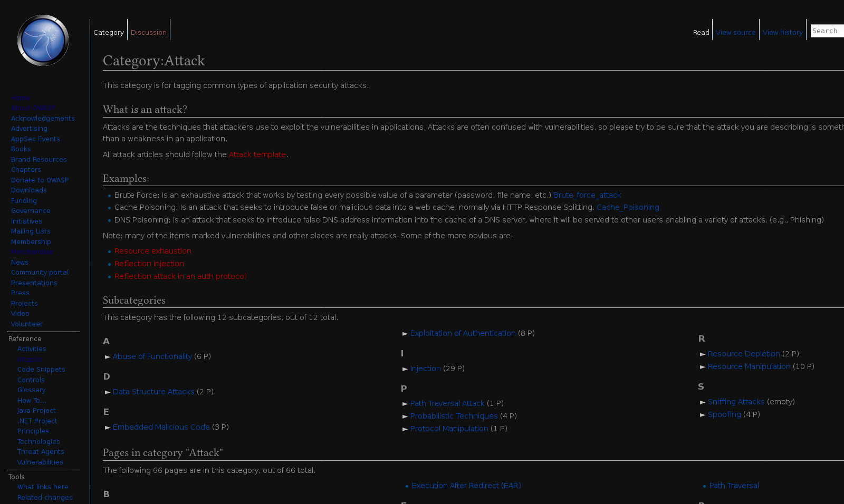
Task: Open Books sidebar link
Action: (x=21, y=149)
